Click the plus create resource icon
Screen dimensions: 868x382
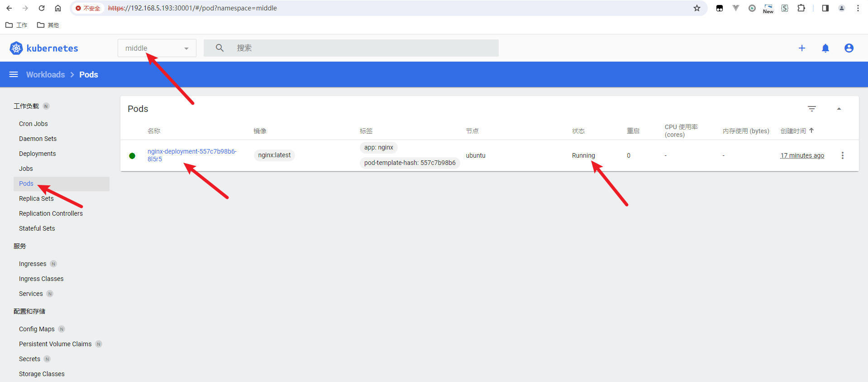802,48
